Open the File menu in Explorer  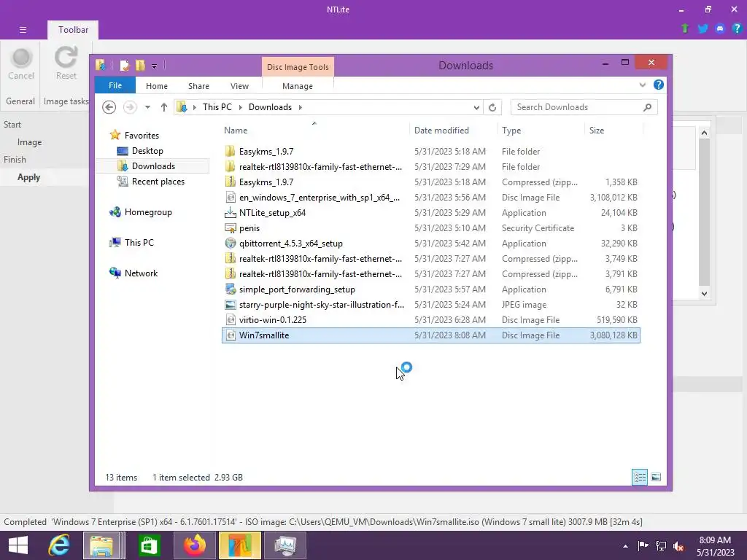coord(115,85)
